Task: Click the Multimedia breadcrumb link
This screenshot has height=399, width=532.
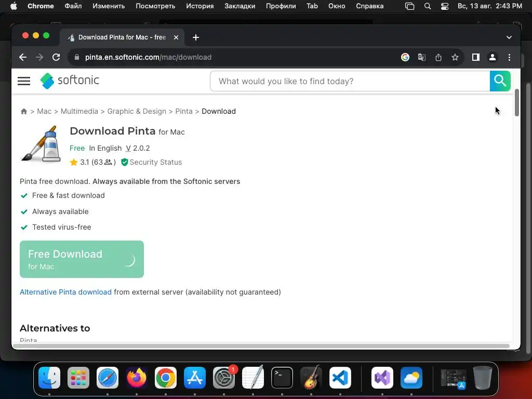Action: 79,111
